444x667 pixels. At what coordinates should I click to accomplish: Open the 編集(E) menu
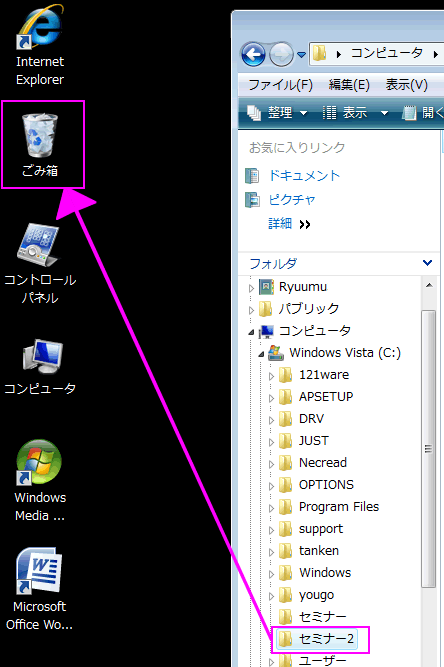pos(349,85)
